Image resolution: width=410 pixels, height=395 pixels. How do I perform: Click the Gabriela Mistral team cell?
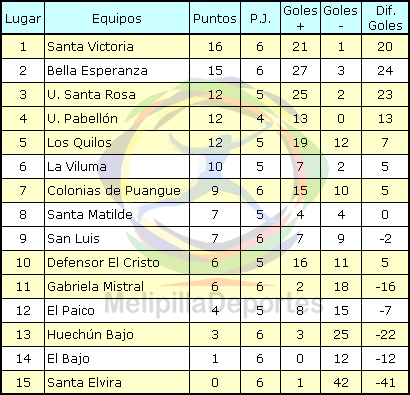[x=117, y=287]
